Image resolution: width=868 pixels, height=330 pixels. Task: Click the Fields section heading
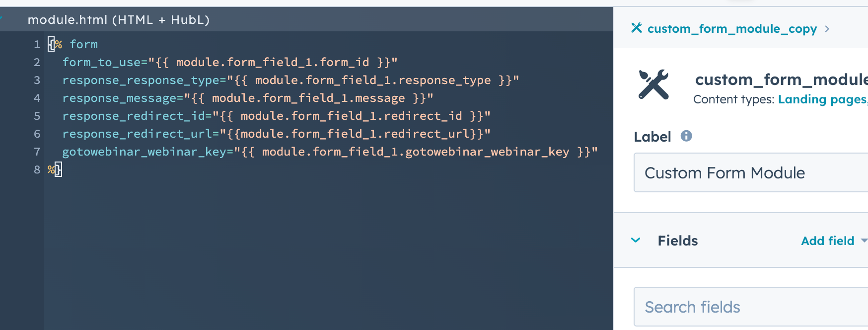tap(677, 241)
